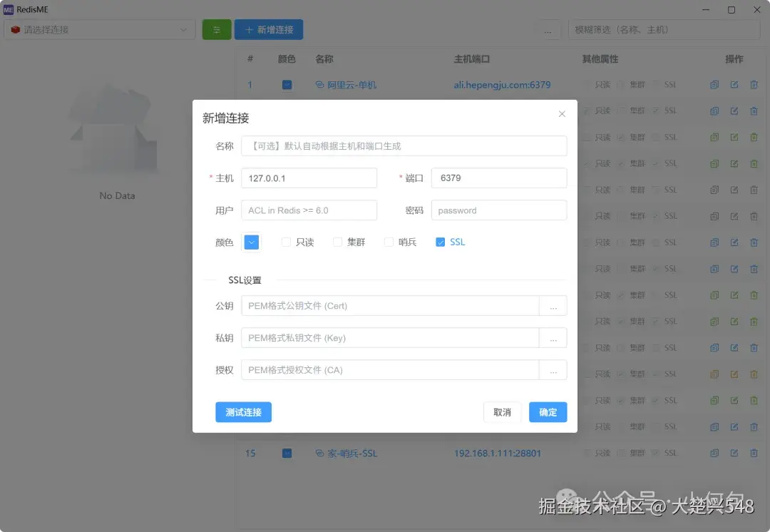
Task: Delete the 家-哨兵-SSL connection
Action: pos(754,453)
